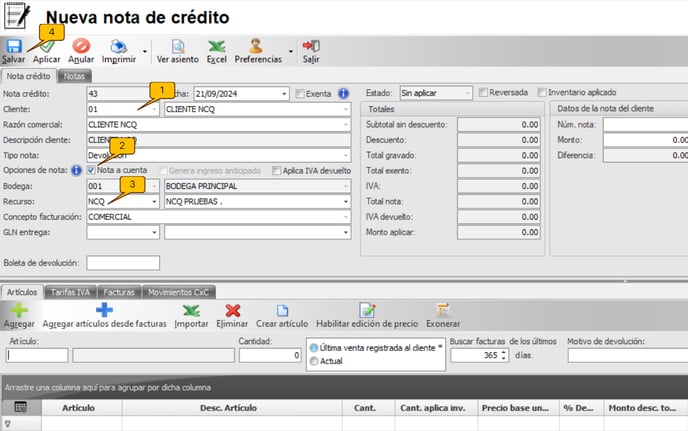Switch to the Notas tab
This screenshot has width=688, height=431.
(74, 76)
